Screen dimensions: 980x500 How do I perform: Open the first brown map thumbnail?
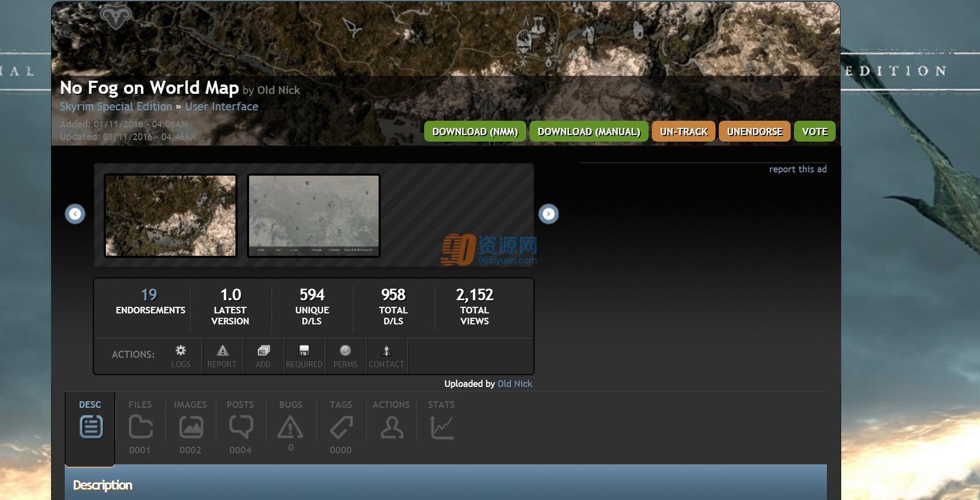[x=171, y=216]
